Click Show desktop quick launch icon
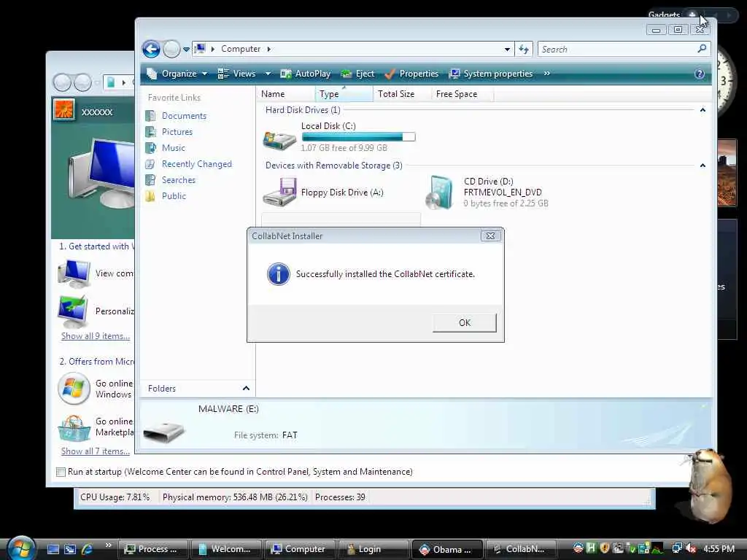This screenshot has width=747, height=560. pyautogui.click(x=53, y=549)
